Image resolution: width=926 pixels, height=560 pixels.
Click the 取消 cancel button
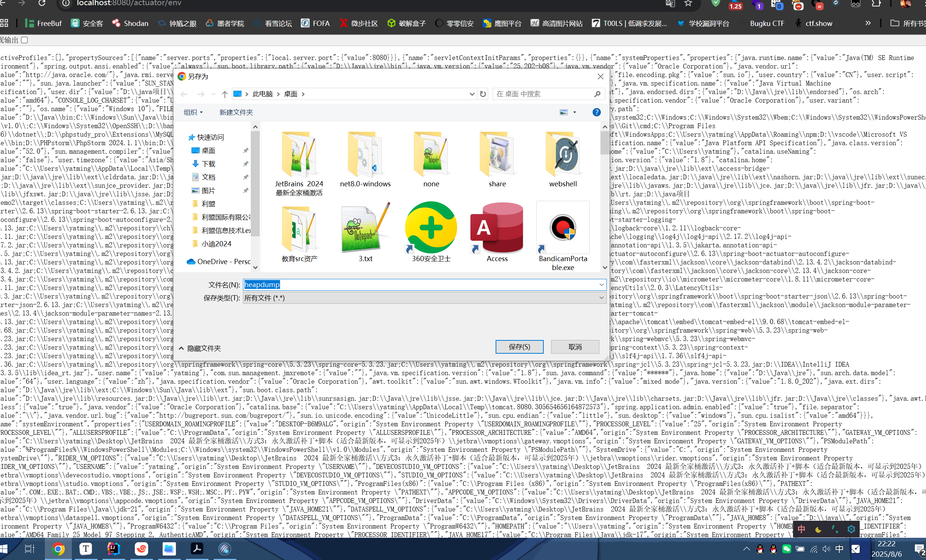pyautogui.click(x=574, y=347)
